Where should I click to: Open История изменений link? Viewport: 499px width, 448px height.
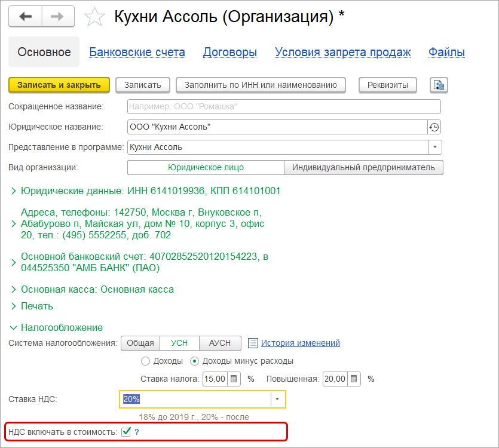coord(301,343)
